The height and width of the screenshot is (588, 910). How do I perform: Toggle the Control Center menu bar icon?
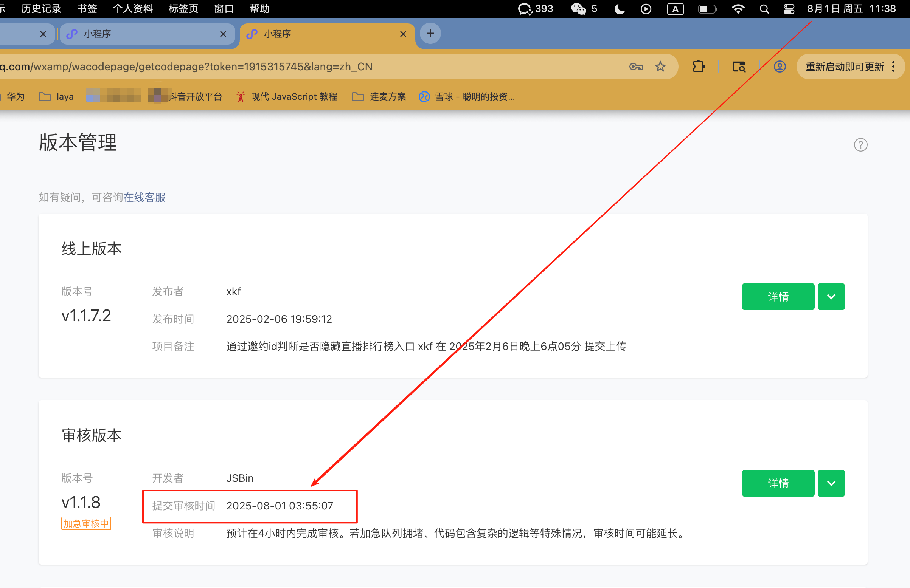tap(789, 9)
